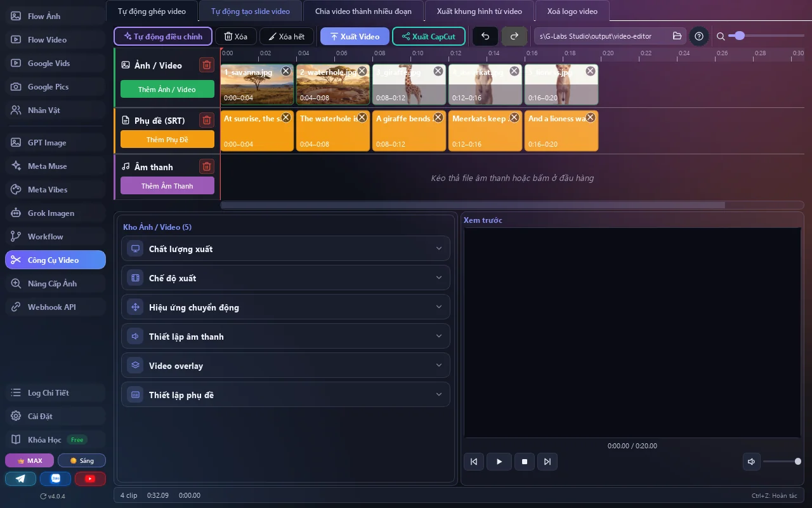Delete the Âm thanh track
This screenshot has height=508, width=812.
pos(206,166)
